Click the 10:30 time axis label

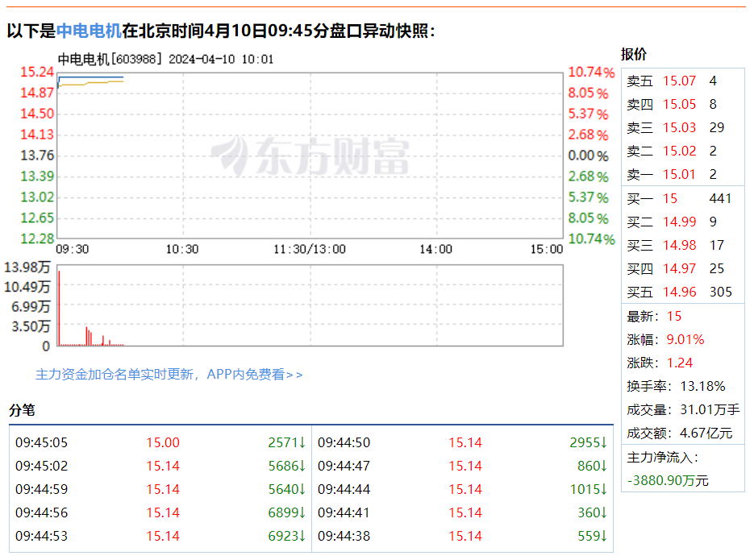(x=182, y=249)
